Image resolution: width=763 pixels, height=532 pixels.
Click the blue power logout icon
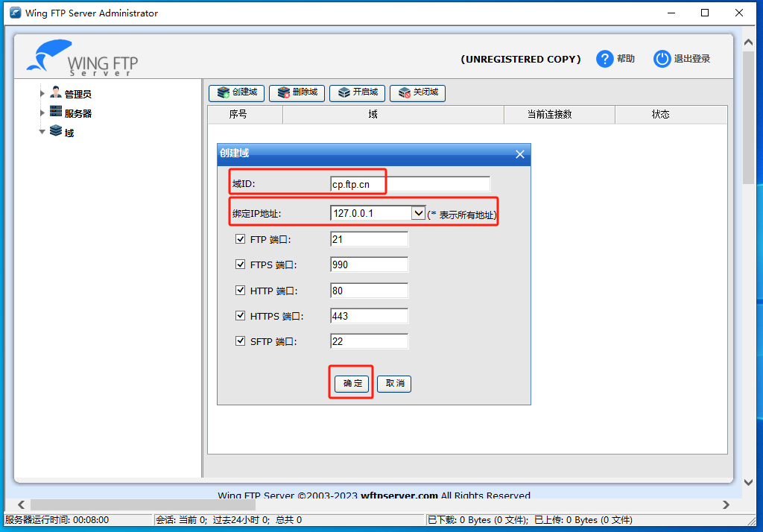tap(662, 59)
